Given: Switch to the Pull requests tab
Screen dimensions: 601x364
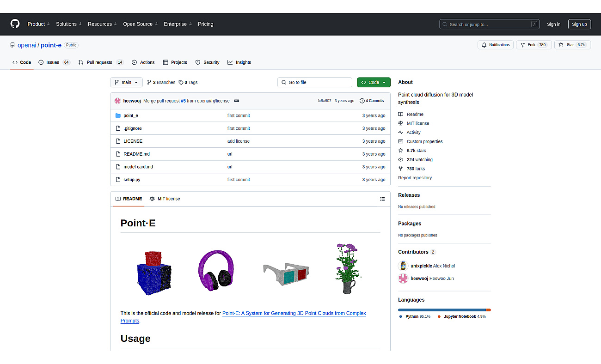Looking at the screenshot, I should click(101, 62).
